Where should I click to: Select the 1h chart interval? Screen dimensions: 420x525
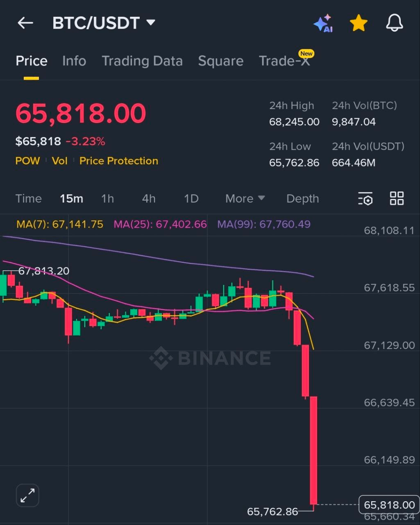107,199
